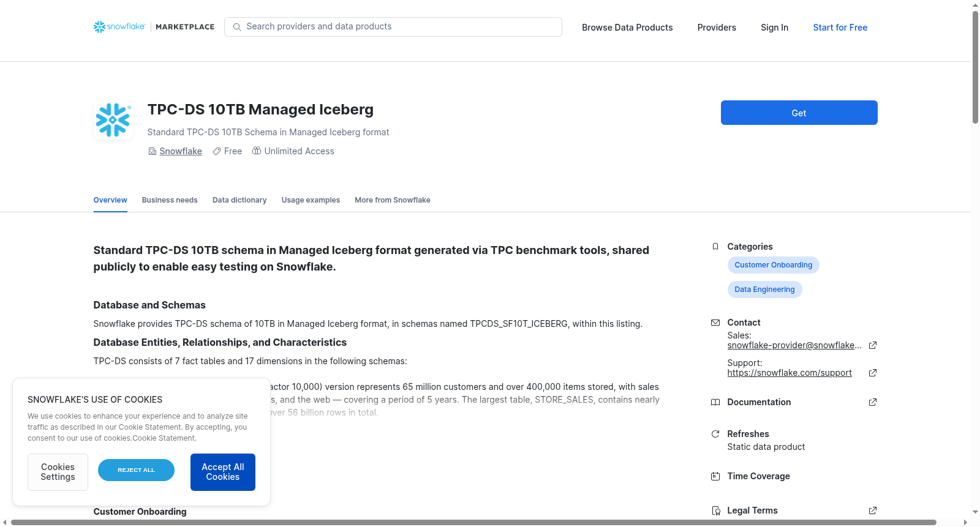Click the blue Get button
The image size is (980, 527).
[x=799, y=113]
